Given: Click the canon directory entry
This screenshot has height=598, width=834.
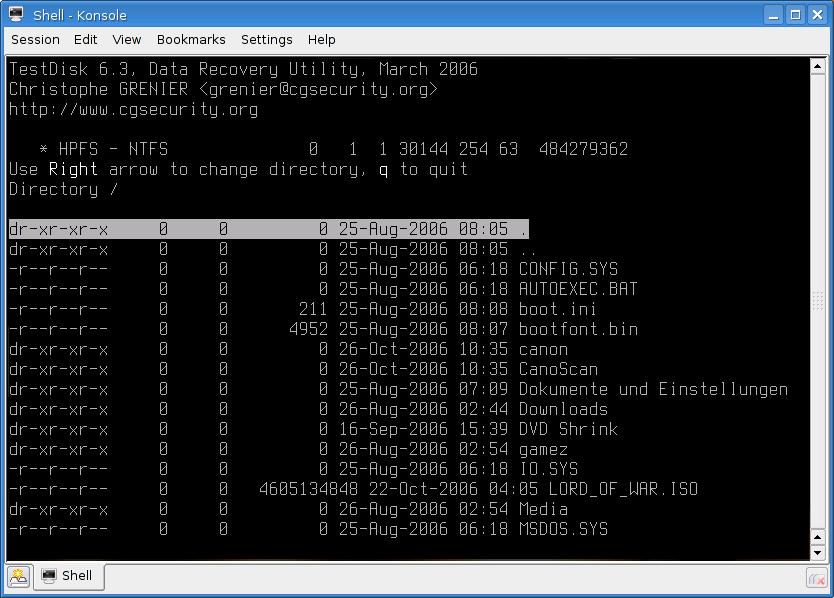Looking at the screenshot, I should coord(288,349).
